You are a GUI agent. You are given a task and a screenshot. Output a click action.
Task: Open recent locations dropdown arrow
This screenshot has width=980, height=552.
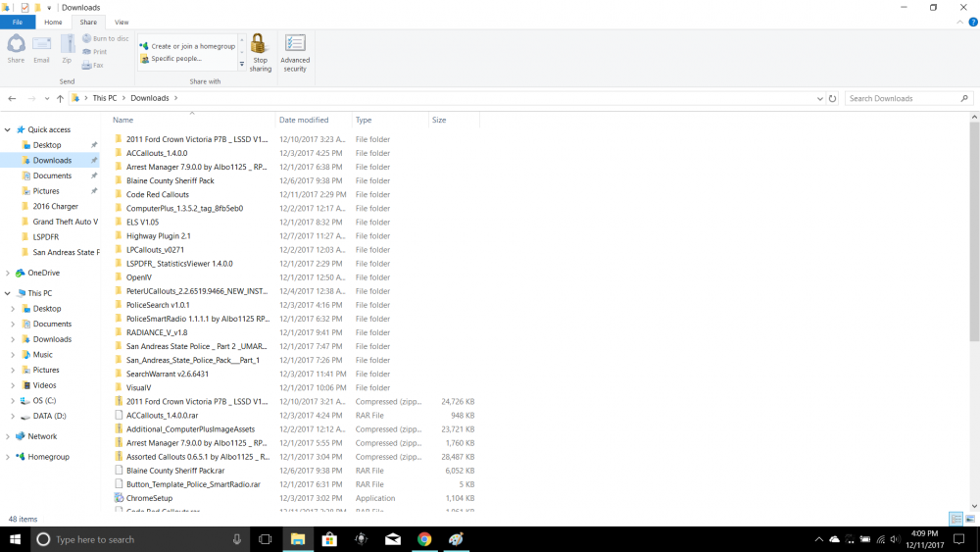point(47,98)
